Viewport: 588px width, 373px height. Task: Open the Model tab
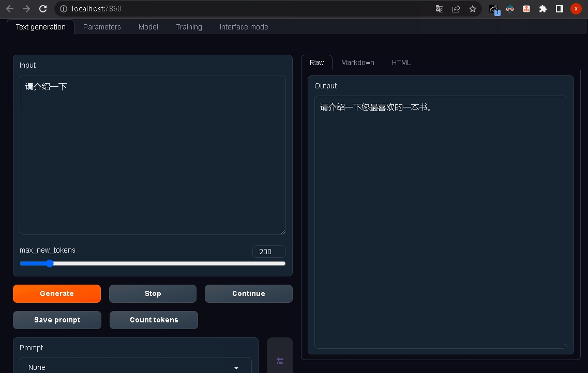coord(148,27)
